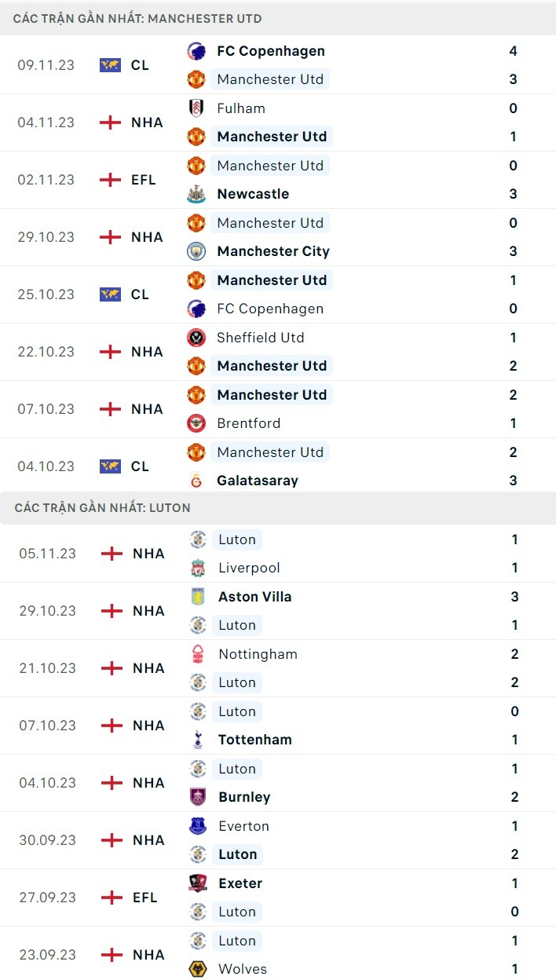Click the Tottenham crest icon
The image size is (556, 980).
198,740
